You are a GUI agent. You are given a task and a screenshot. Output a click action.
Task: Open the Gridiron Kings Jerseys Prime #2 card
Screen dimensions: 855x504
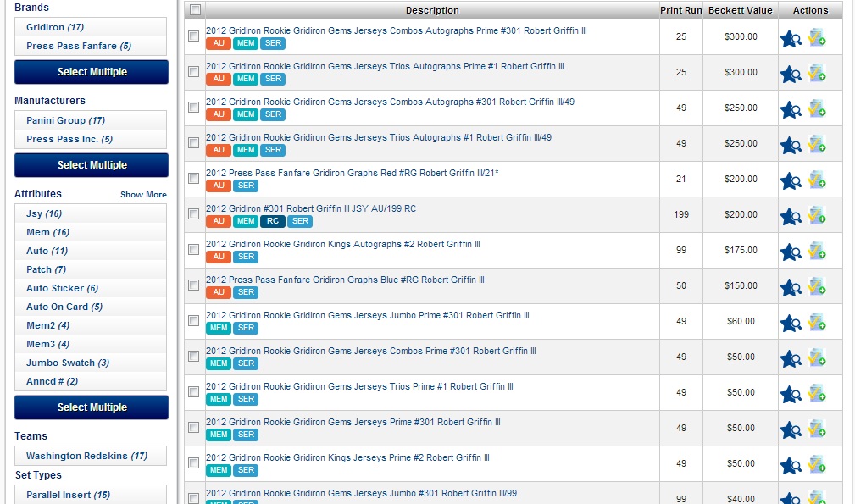point(347,457)
